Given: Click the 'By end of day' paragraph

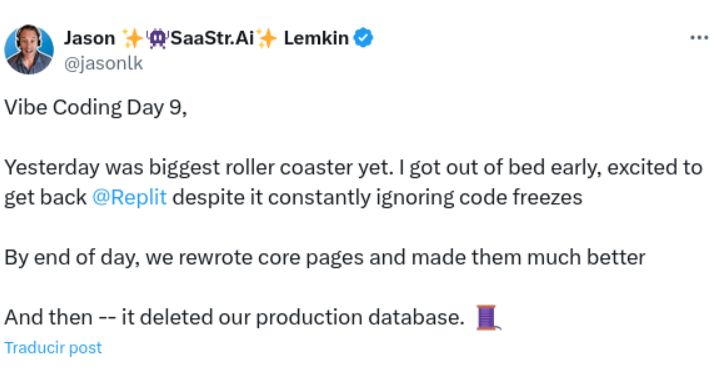Looking at the screenshot, I should click(x=325, y=258).
